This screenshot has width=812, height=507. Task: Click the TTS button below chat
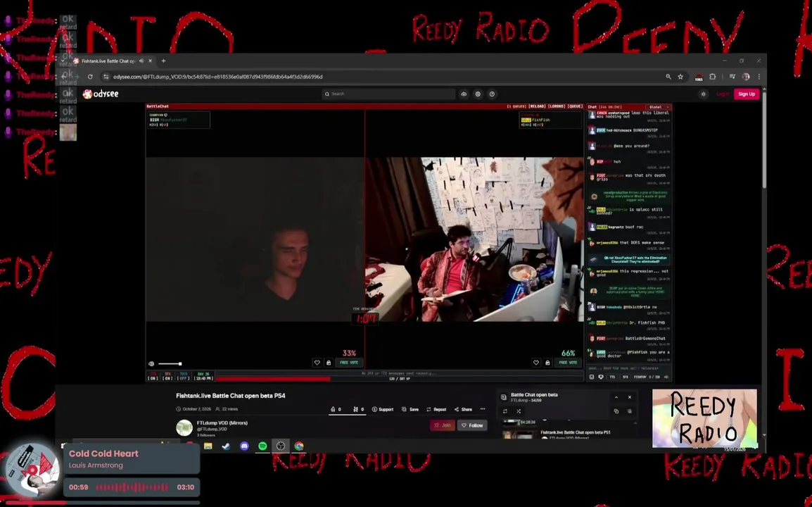pos(613,377)
